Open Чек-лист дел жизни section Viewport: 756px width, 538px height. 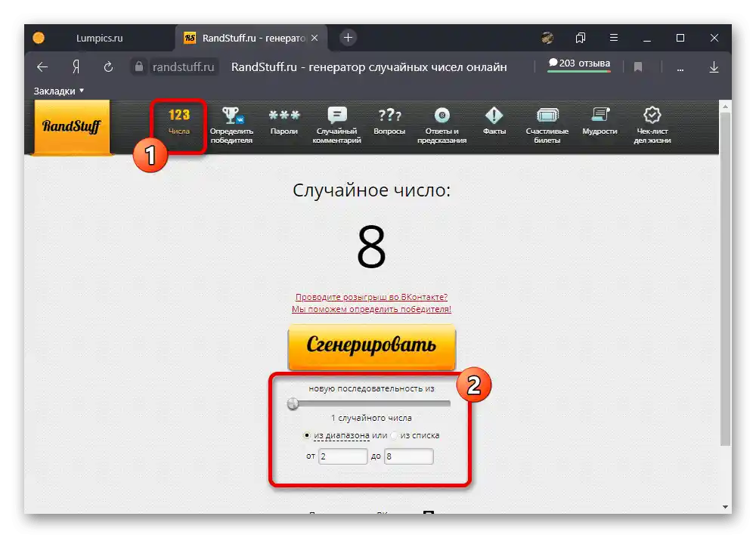(652, 125)
